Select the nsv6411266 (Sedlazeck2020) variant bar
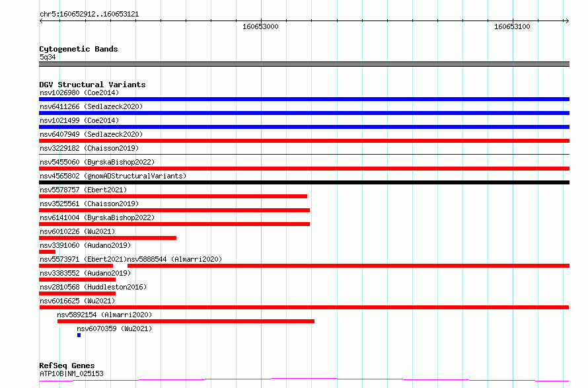The image size is (588, 388). pos(304,113)
